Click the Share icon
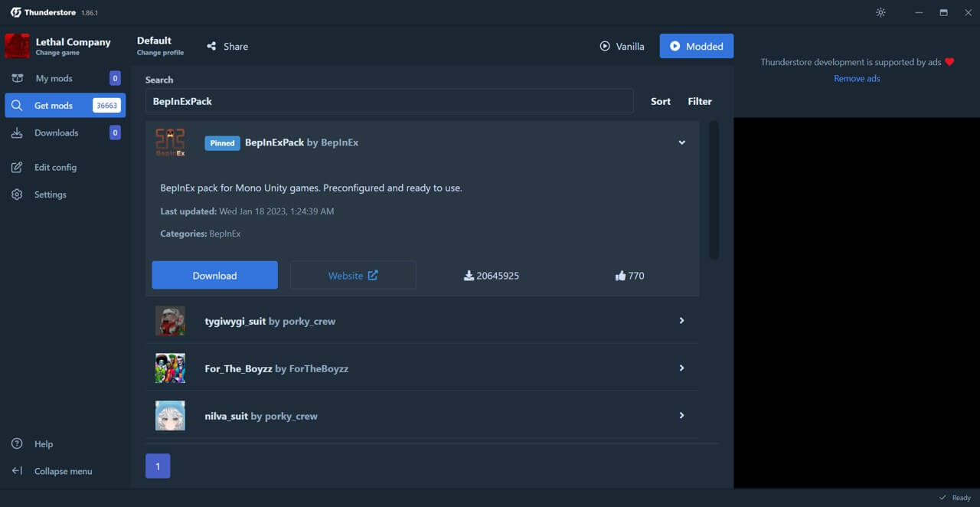 point(211,46)
